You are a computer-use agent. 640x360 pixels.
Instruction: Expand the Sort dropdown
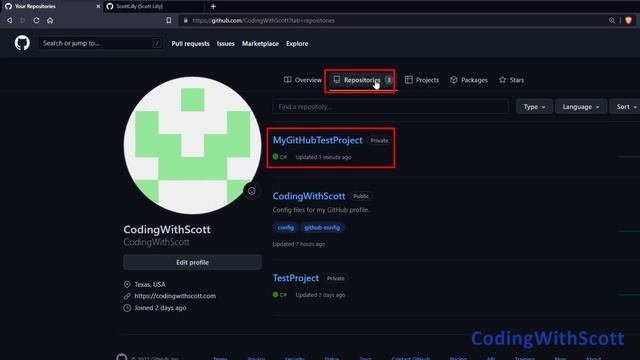(x=626, y=107)
